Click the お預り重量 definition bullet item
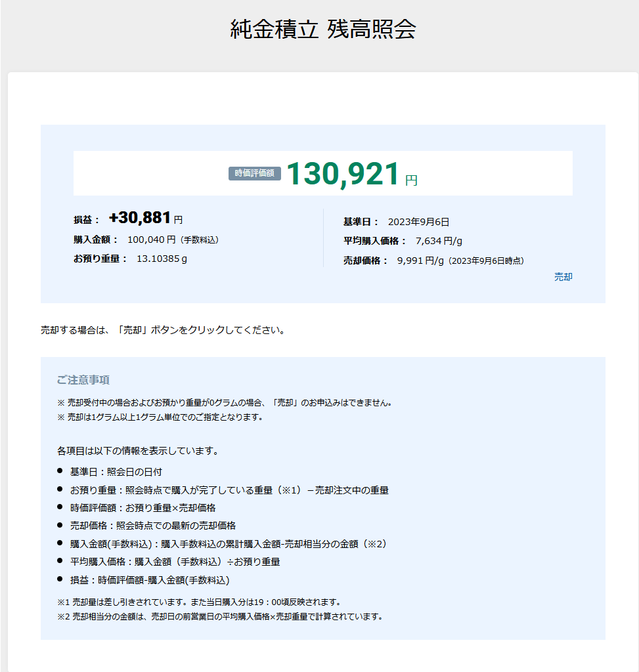 coord(229,490)
